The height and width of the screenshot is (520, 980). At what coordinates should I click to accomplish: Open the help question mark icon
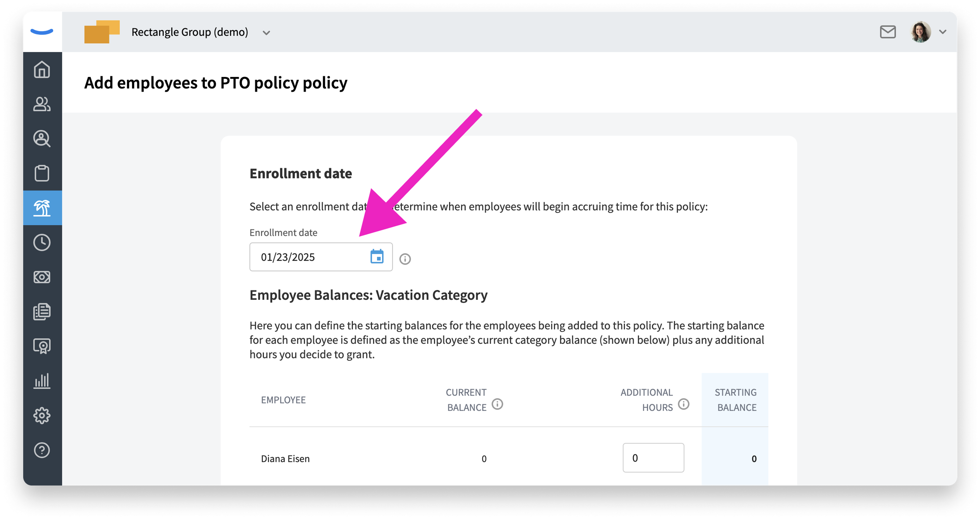(x=42, y=450)
